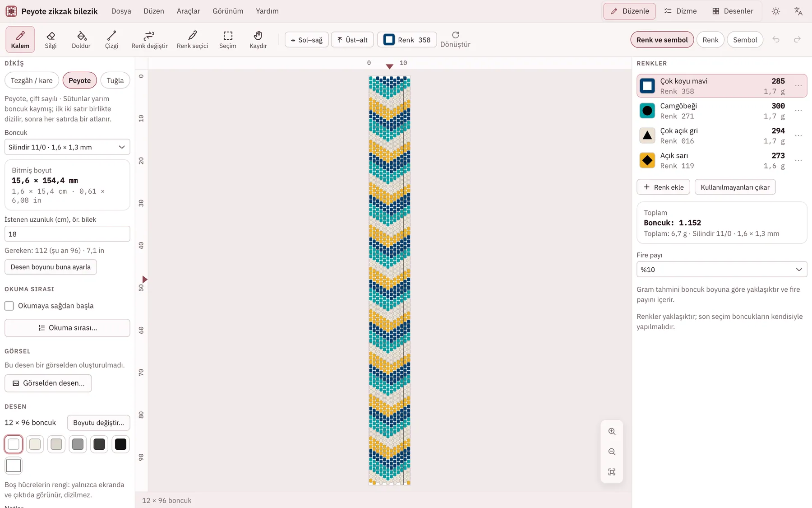Fit pattern to screen icon
The image size is (812, 508).
point(612,472)
